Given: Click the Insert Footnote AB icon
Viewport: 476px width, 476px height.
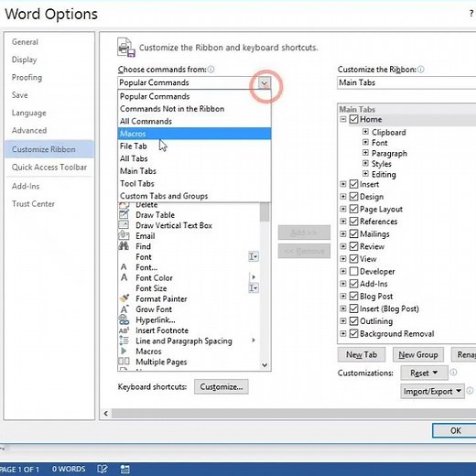Looking at the screenshot, I should 124,330.
